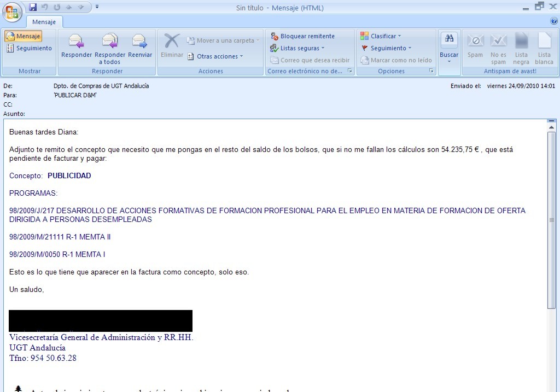Save message using the floppy disk icon
The height and width of the screenshot is (392, 560).
(33, 7)
